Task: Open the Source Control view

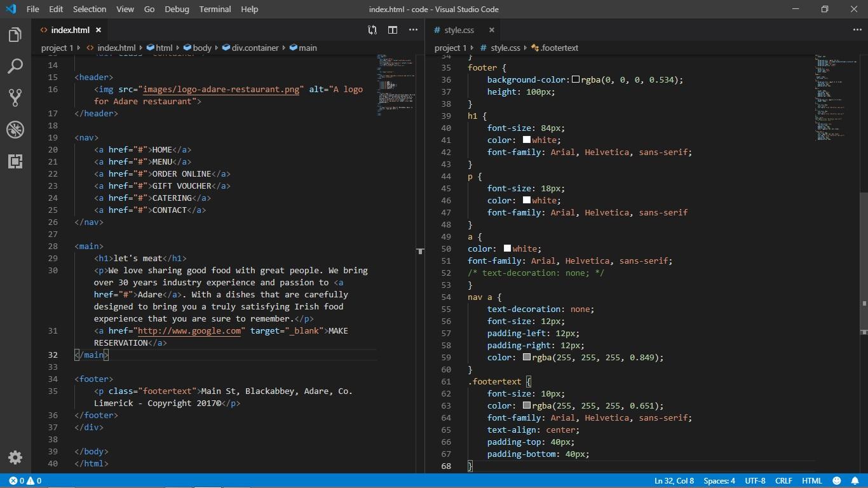Action: point(15,97)
